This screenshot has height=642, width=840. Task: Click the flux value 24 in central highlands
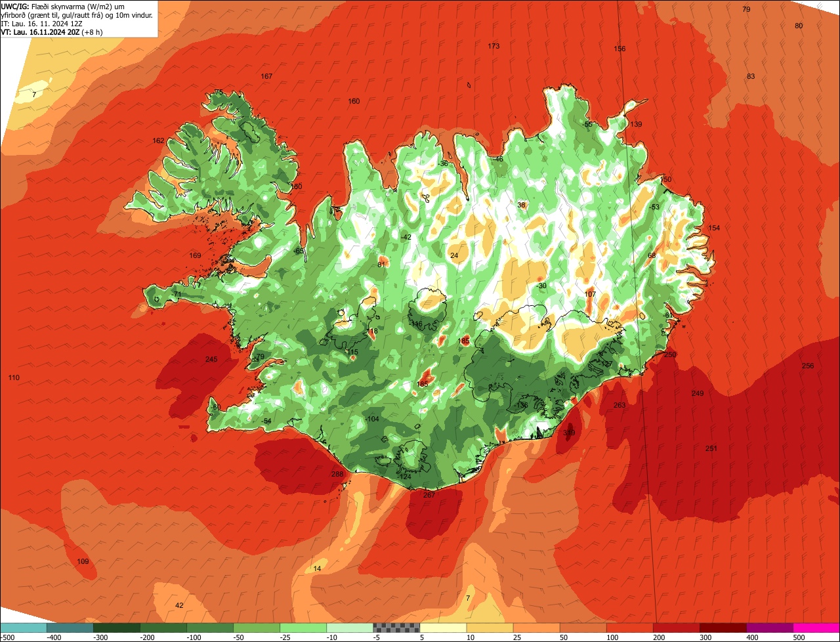pyautogui.click(x=454, y=255)
